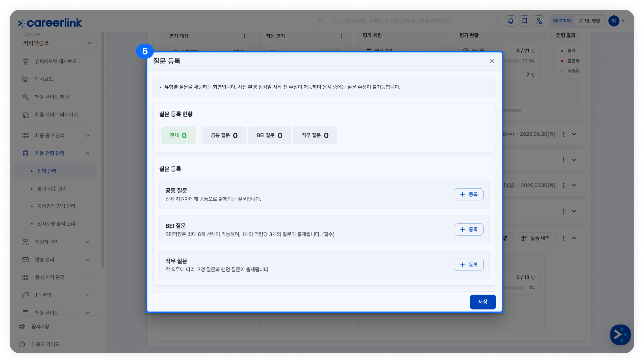Click the 채용 전형 관리 clipboard icon

pos(26,153)
